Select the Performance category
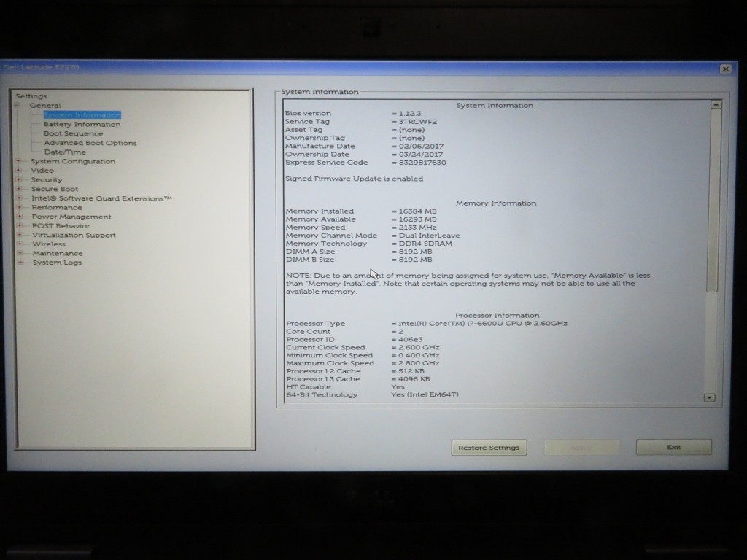747x560 pixels. [x=57, y=208]
